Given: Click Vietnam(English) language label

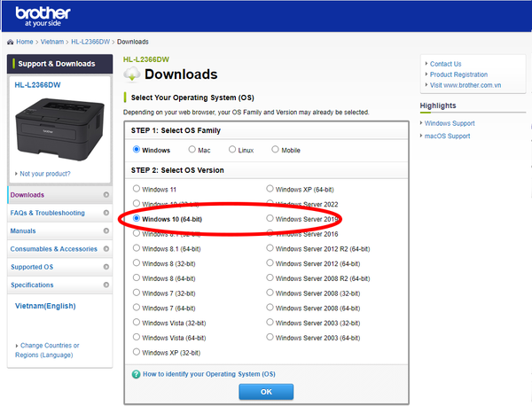Looking at the screenshot, I should point(45,306).
